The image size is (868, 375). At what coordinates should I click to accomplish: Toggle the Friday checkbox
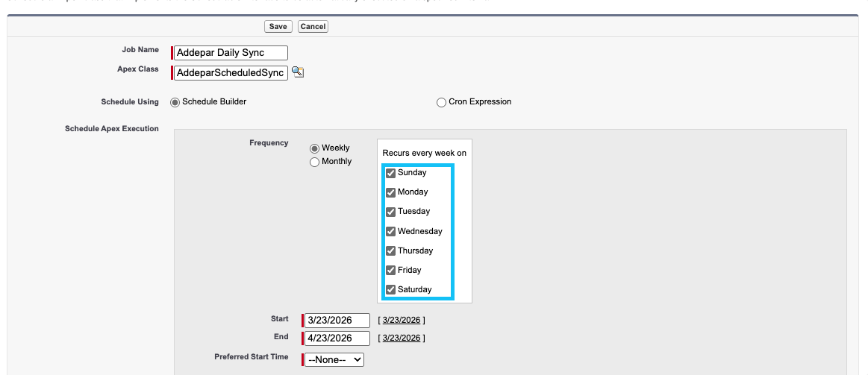[391, 271]
